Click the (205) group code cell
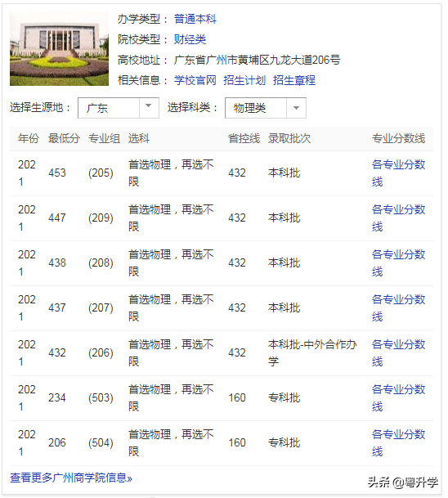 101,173
